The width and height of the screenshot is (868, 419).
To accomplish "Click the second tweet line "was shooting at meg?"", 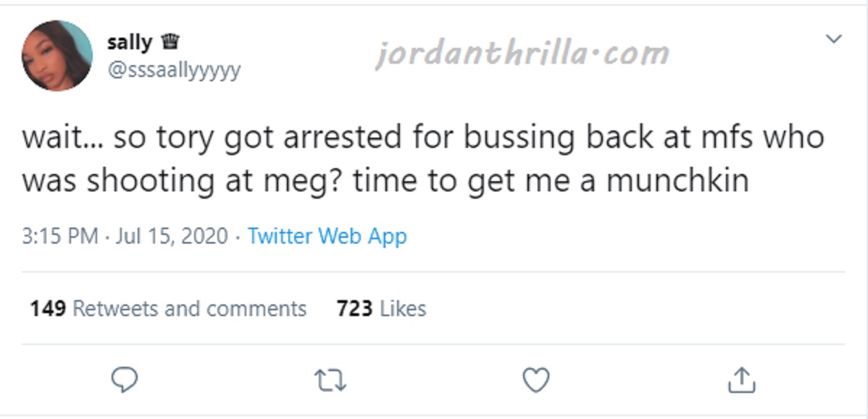I will pos(184,181).
